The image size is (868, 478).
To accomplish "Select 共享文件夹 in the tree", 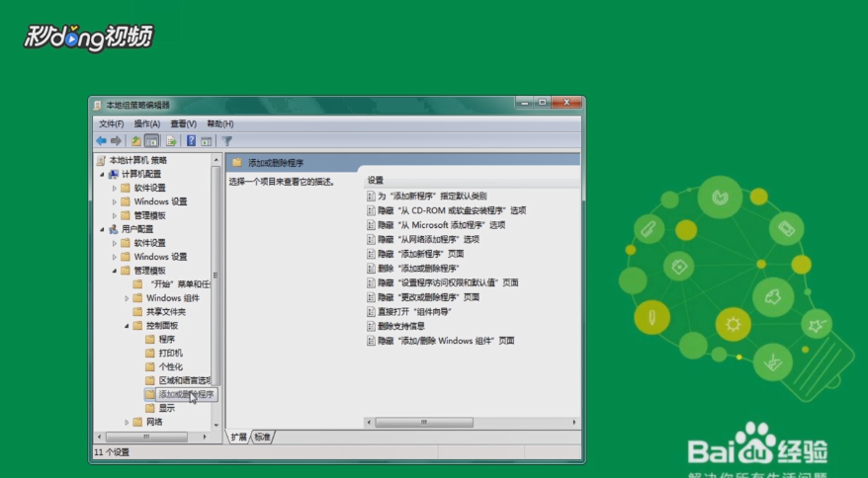I will pyautogui.click(x=166, y=312).
